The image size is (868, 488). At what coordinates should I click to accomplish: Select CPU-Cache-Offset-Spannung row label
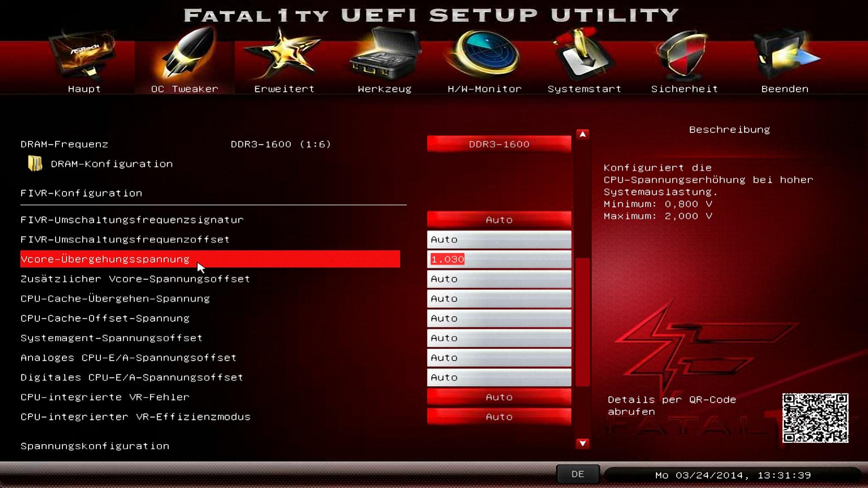pos(105,318)
